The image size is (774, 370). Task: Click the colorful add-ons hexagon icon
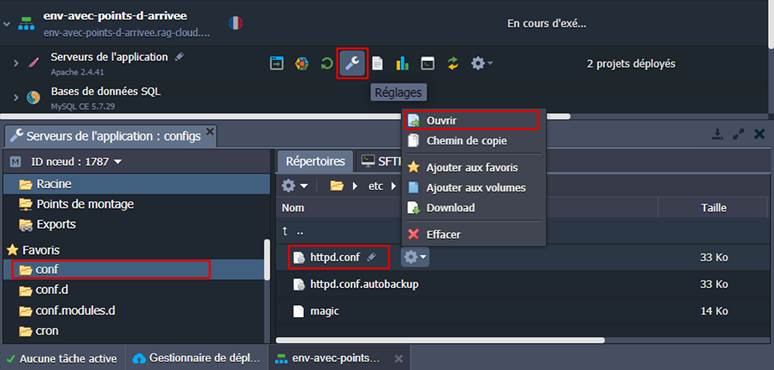[302, 64]
